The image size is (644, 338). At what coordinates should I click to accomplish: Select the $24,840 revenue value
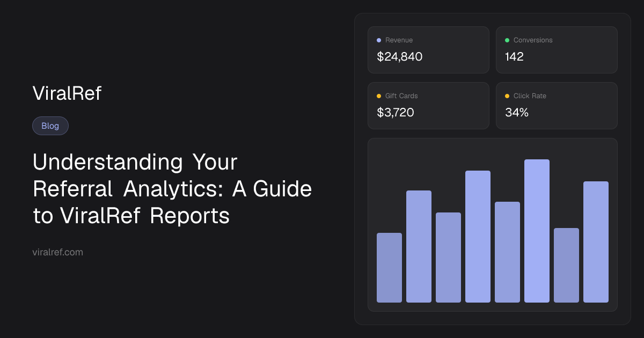point(400,56)
